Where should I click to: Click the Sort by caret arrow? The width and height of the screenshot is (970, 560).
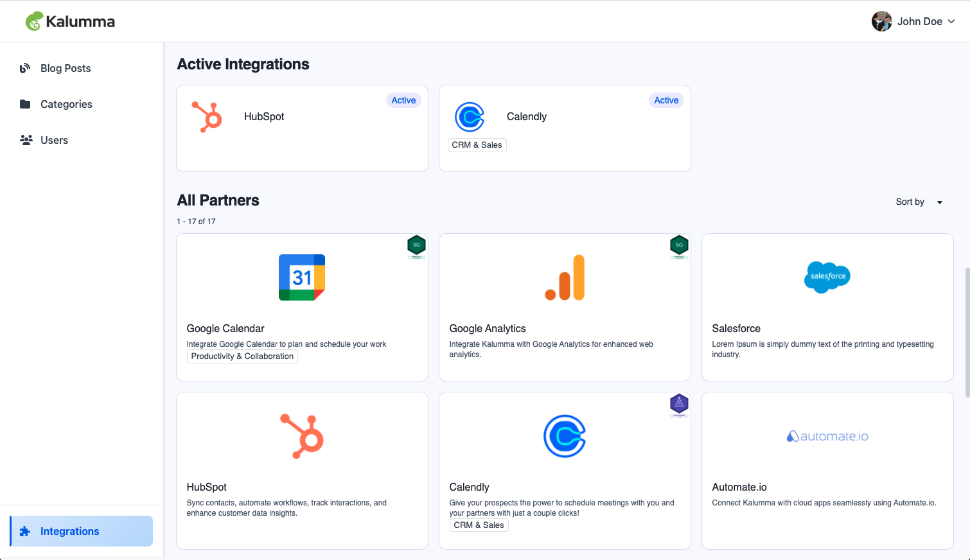click(940, 202)
